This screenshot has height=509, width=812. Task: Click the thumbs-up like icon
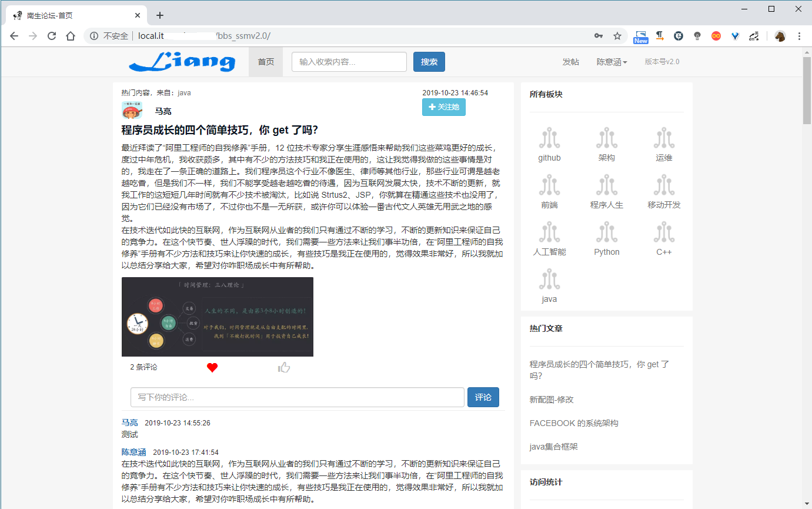click(285, 368)
